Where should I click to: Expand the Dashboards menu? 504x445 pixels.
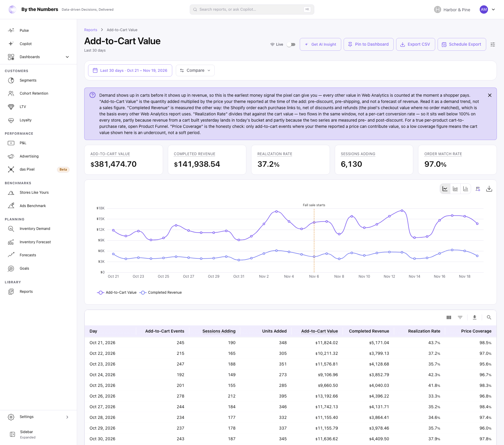39,57
